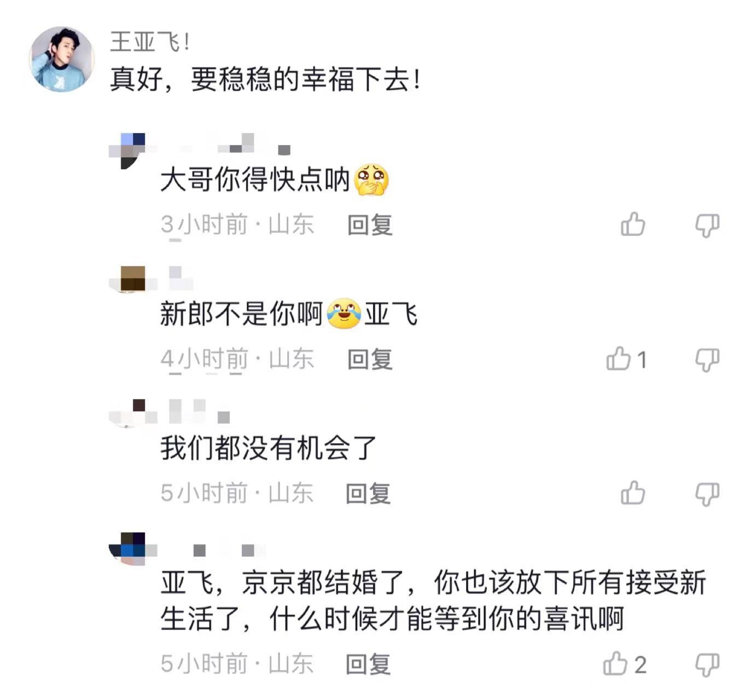Reply to the "我们都没有机会了" comment
Image resolution: width=751 pixels, height=700 pixels.
coord(368,493)
